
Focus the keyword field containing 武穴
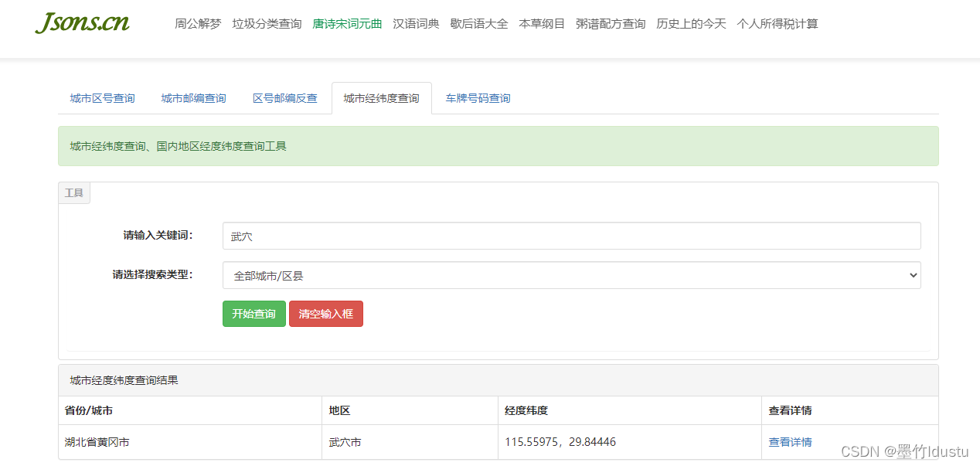571,236
